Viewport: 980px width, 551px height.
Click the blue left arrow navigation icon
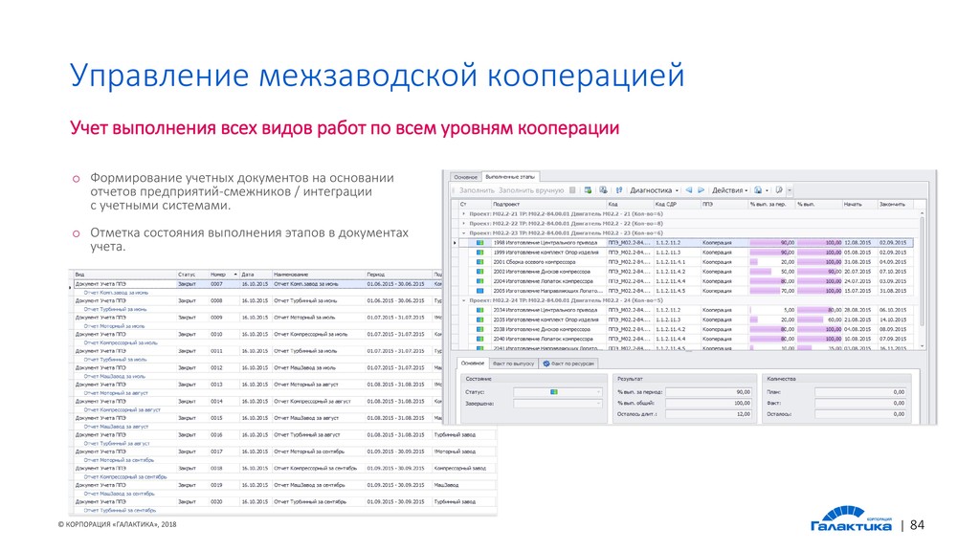pos(689,190)
